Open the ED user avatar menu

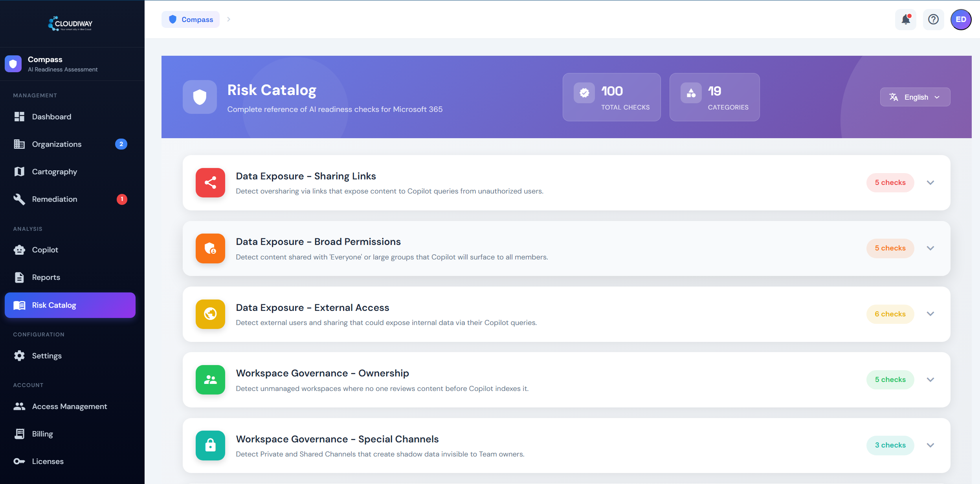point(961,19)
